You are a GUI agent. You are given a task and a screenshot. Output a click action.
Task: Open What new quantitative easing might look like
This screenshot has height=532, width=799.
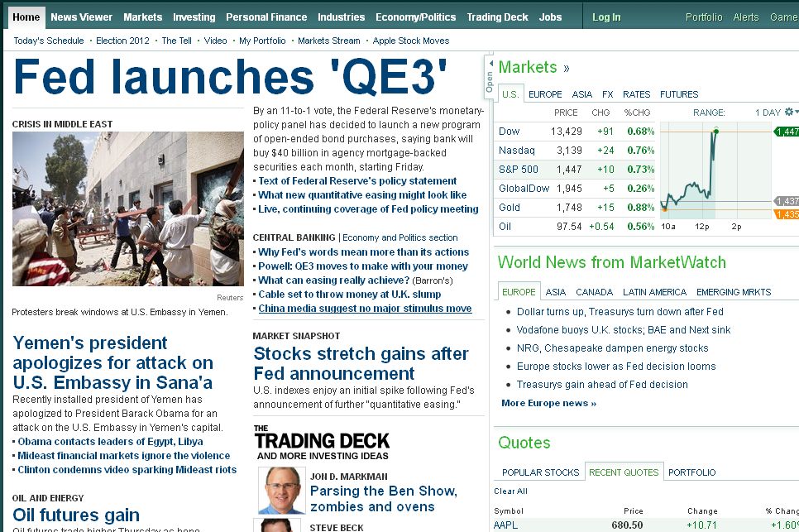click(362, 195)
